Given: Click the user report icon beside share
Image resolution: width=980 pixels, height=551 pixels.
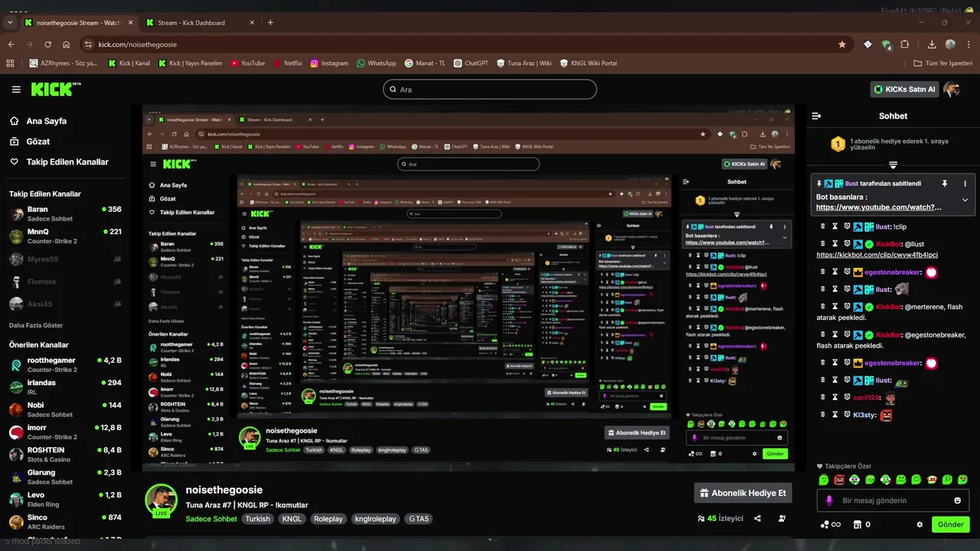Looking at the screenshot, I should point(782,518).
